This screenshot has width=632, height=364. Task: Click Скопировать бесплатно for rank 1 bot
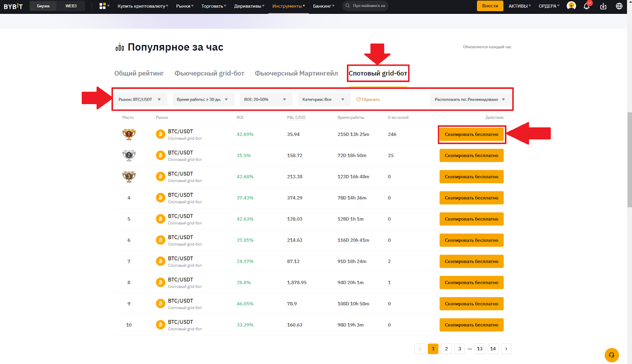[x=471, y=134]
